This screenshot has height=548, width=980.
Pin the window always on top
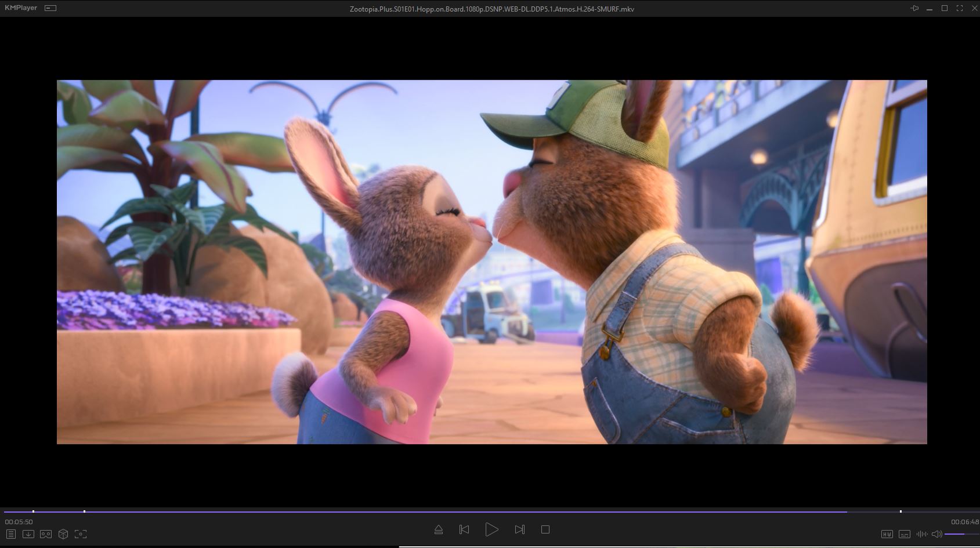tap(914, 8)
